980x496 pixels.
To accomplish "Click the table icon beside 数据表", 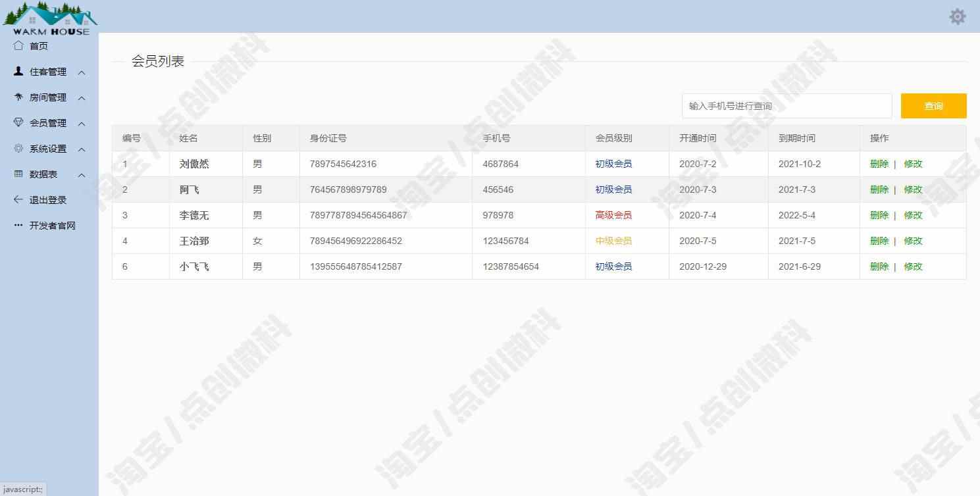I will coord(18,174).
